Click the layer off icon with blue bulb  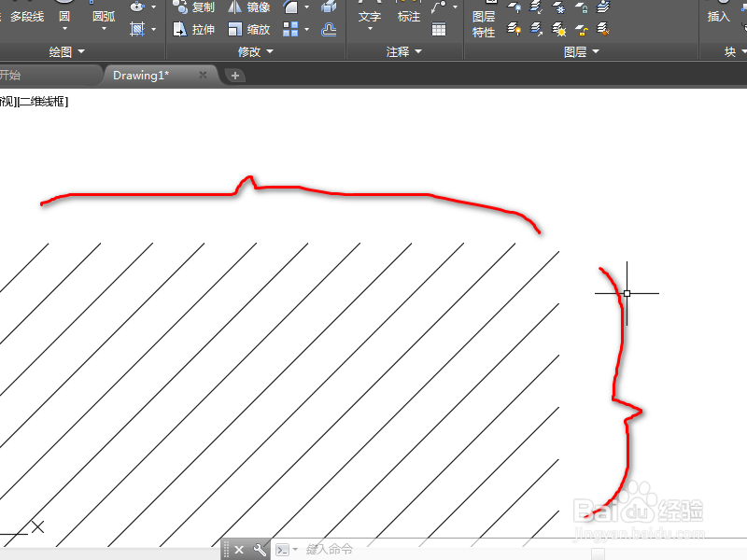click(x=514, y=7)
